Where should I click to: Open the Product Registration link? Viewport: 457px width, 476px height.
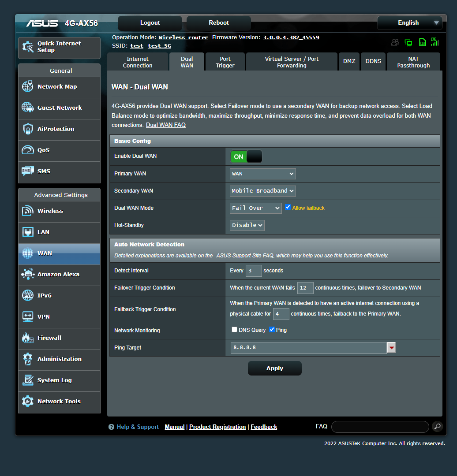click(217, 427)
